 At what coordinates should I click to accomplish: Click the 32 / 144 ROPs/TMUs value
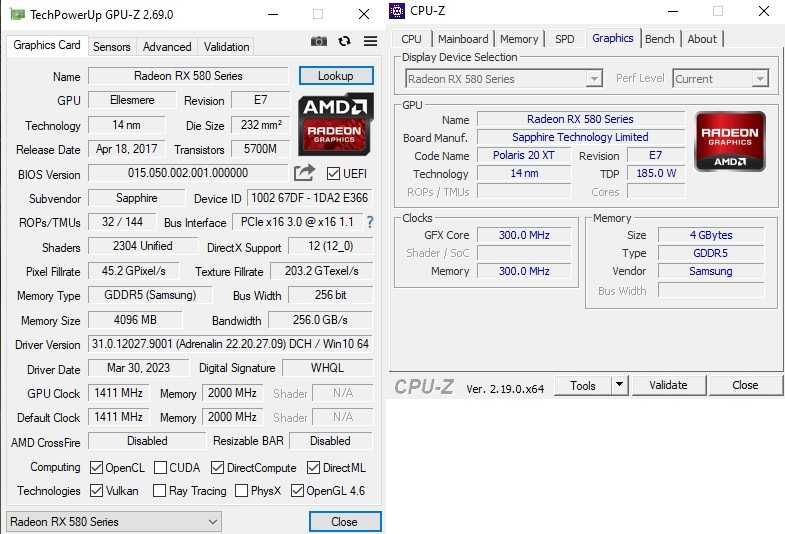(122, 222)
